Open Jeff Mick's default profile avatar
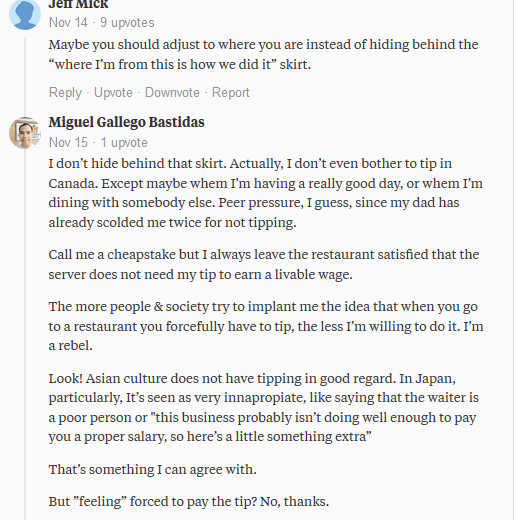516x520 pixels. (25, 14)
